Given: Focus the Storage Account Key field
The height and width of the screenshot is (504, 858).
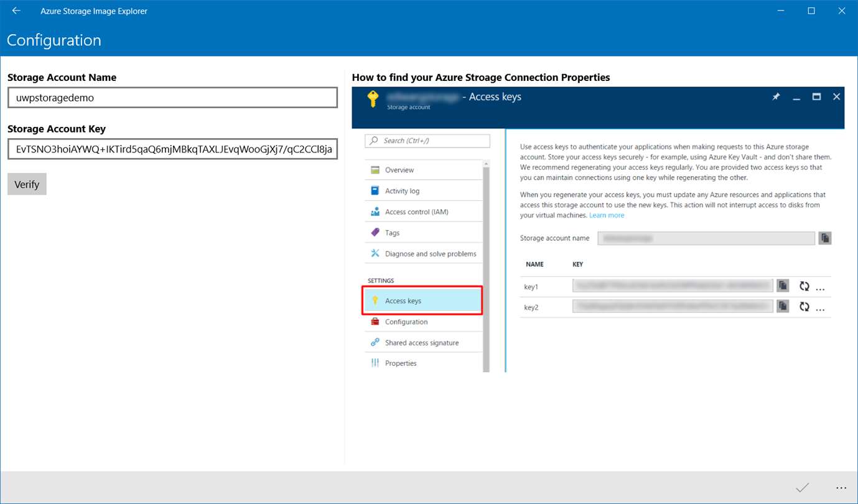Looking at the screenshot, I should pos(172,149).
